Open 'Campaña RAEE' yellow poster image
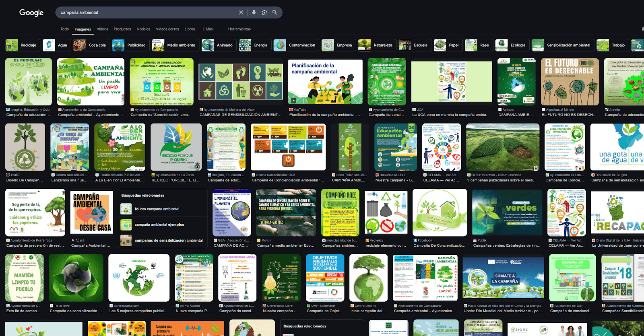 (x=340, y=212)
